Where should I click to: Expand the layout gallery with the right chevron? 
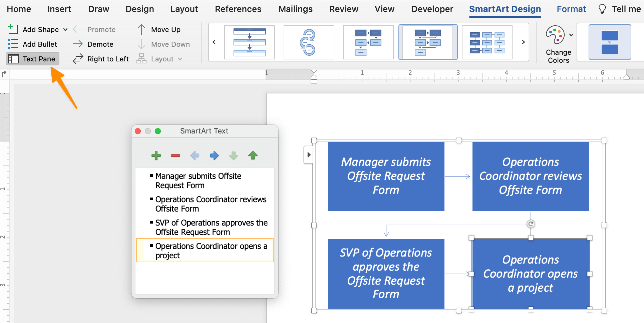click(523, 42)
